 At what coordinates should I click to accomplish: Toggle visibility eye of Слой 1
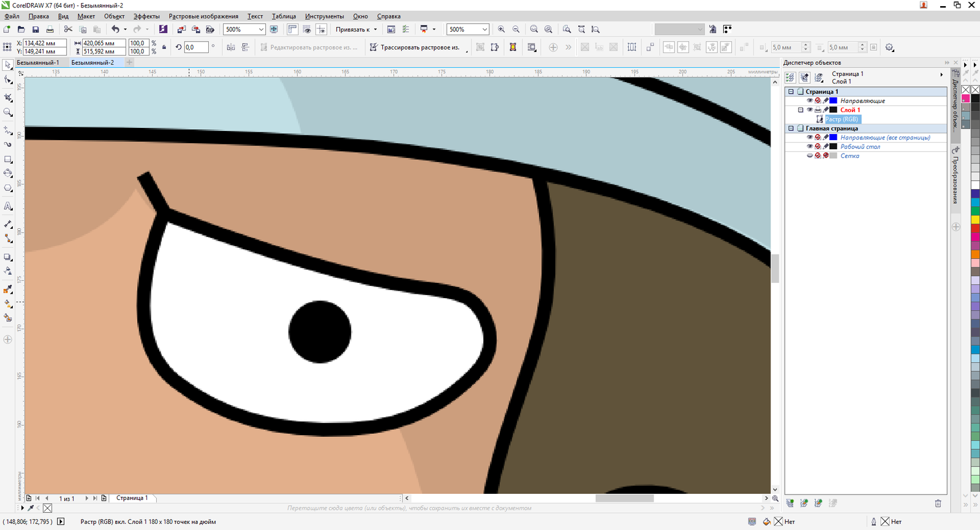[x=809, y=110]
